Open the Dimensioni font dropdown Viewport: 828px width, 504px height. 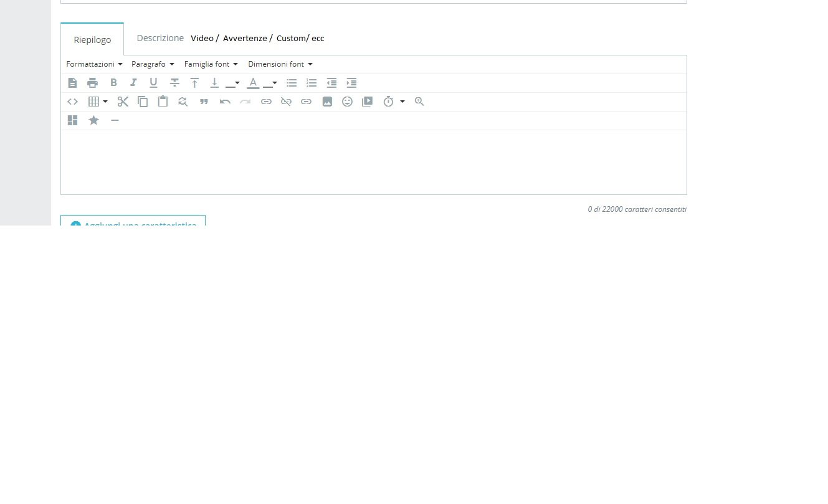pos(280,64)
